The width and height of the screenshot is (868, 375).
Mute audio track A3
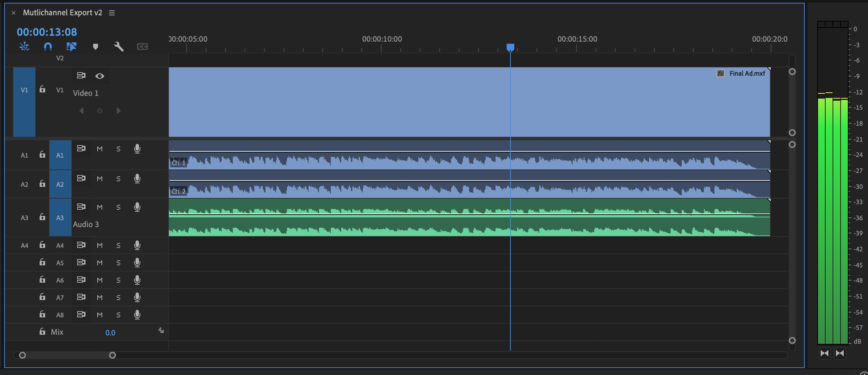(100, 207)
